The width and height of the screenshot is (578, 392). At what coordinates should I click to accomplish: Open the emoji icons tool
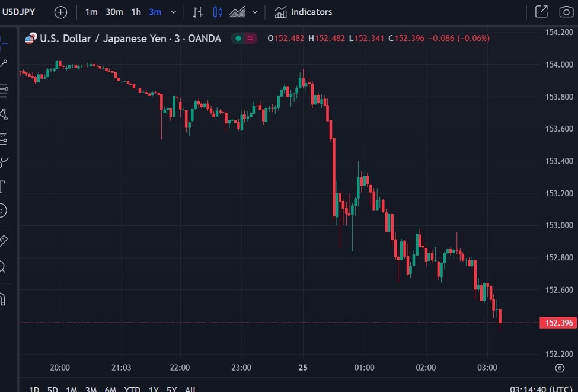coord(2,210)
